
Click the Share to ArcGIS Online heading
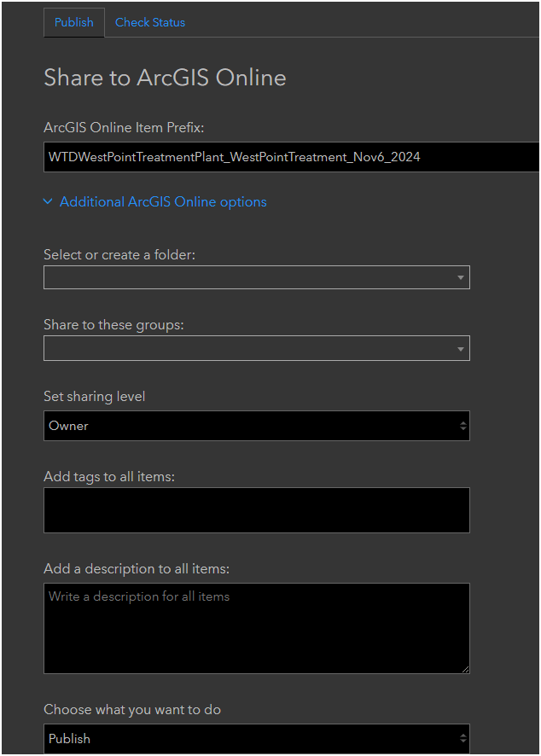pos(165,78)
